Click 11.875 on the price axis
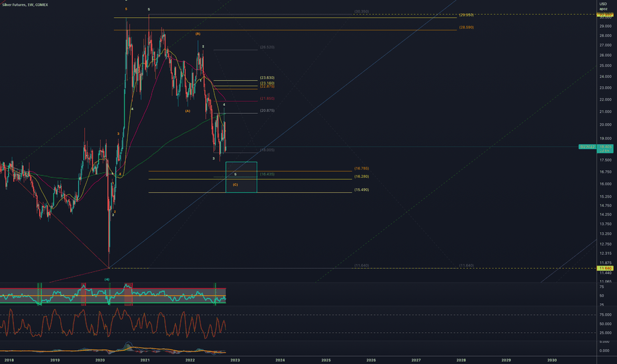This screenshot has height=364, width=617. (x=605, y=263)
